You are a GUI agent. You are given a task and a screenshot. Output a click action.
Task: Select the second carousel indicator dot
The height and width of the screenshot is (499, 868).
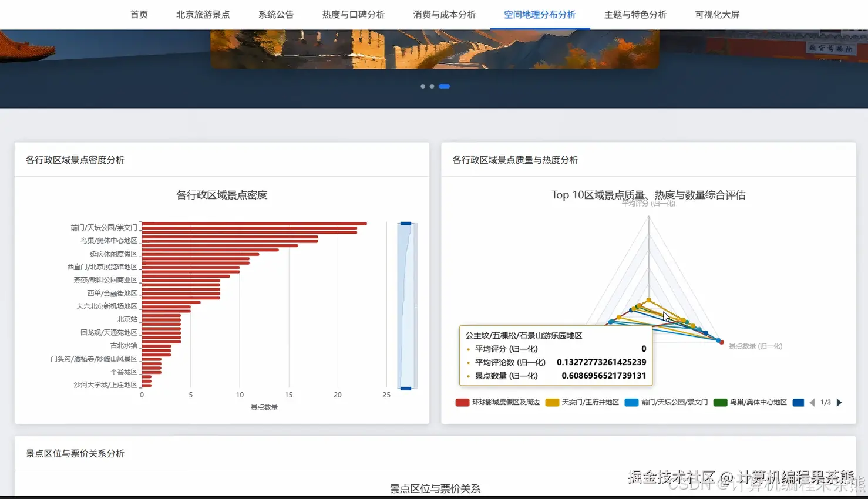pyautogui.click(x=433, y=86)
